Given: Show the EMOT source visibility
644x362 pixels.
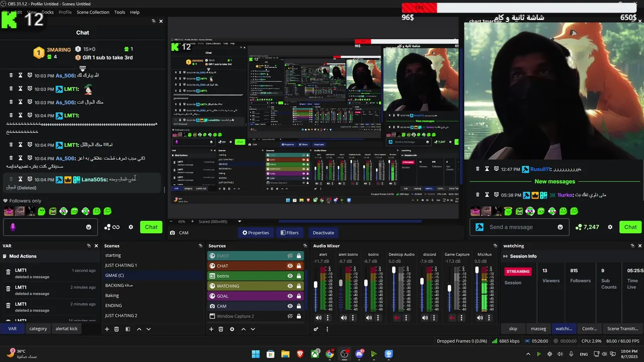Looking at the screenshot, I should (290, 256).
